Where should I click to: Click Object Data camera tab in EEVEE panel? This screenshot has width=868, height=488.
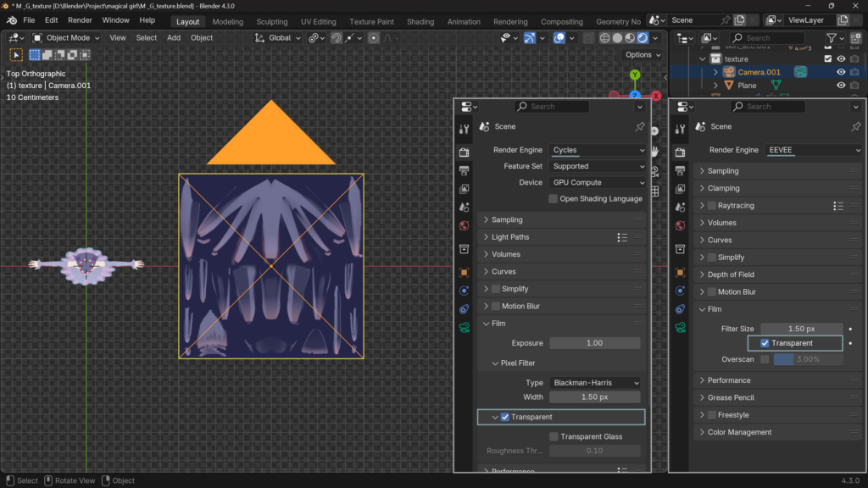[x=679, y=327]
